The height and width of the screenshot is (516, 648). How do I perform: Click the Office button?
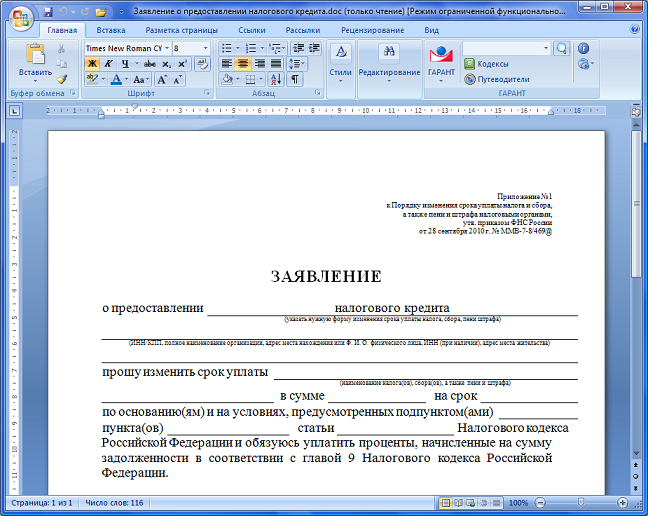19,17
